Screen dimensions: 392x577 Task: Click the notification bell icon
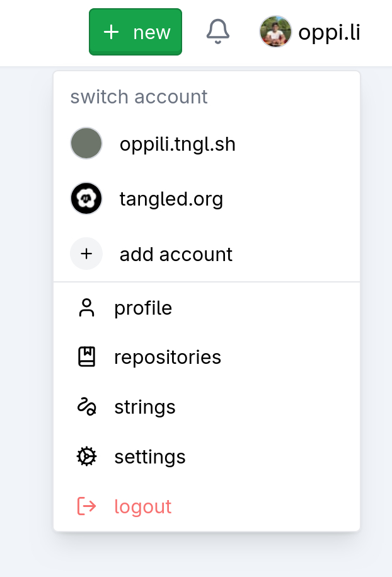(x=218, y=32)
